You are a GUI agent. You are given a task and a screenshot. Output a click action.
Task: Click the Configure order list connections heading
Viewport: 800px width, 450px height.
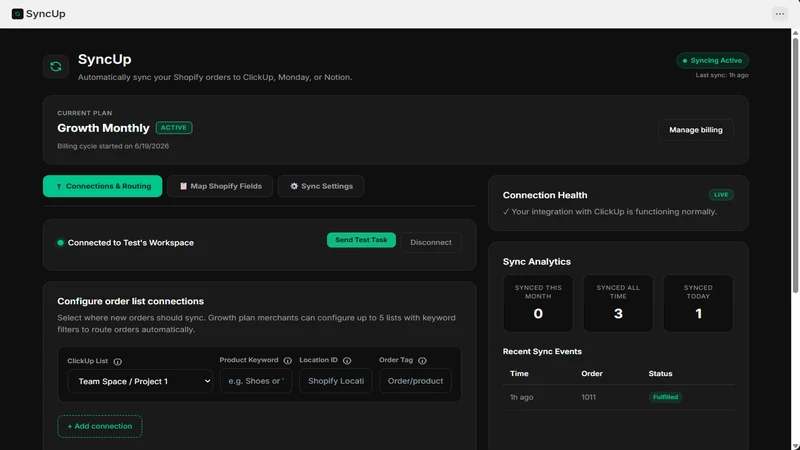click(x=131, y=301)
